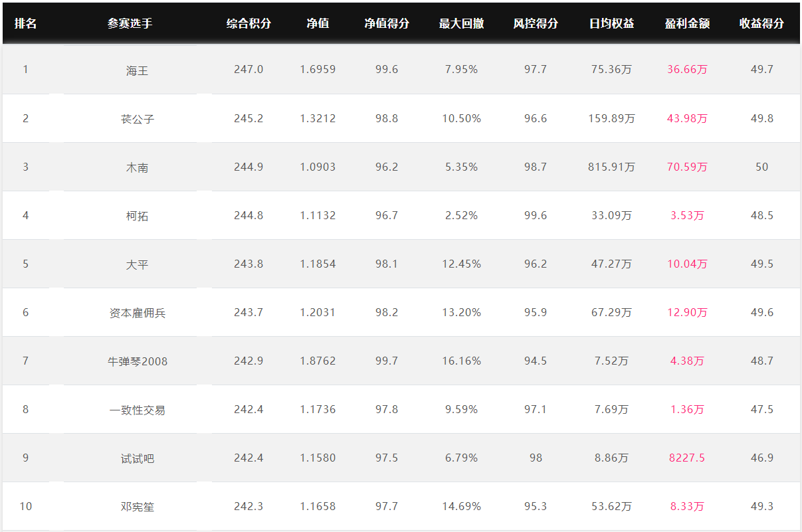Open contestant 苌公子 entry

pos(137,119)
